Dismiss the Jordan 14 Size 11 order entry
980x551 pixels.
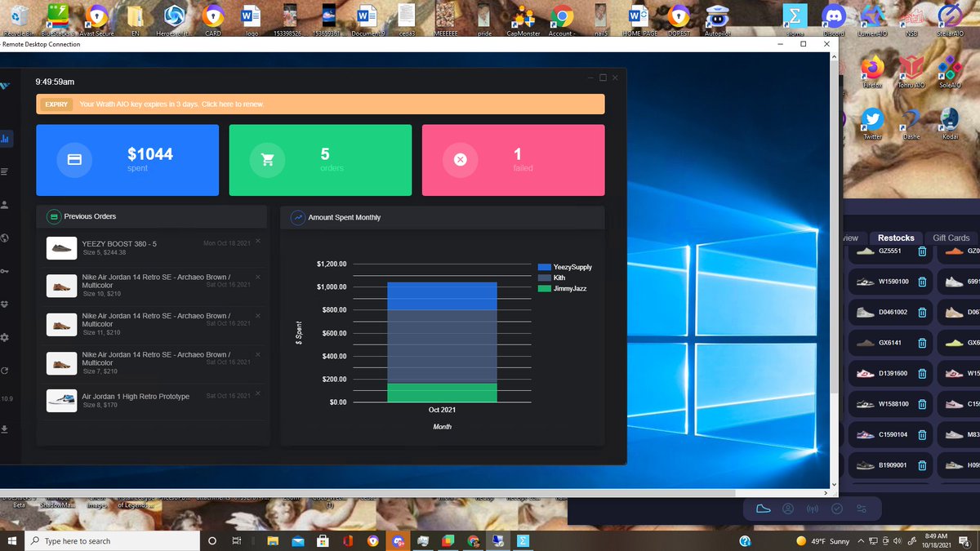point(258,316)
